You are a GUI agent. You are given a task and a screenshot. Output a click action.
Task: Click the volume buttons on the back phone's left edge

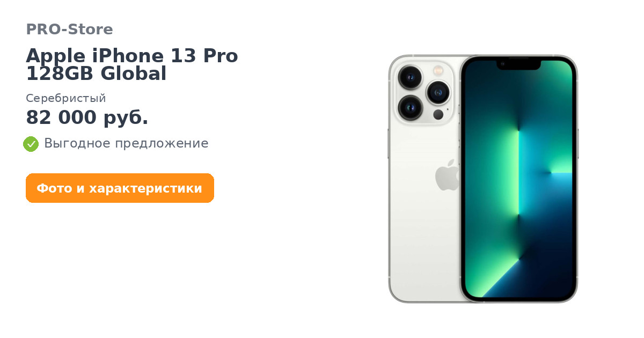coord(388,144)
